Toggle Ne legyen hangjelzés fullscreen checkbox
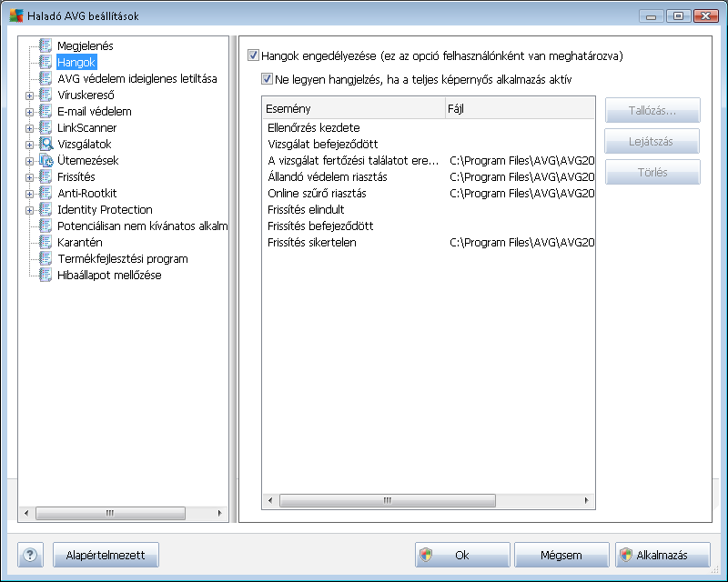Image resolution: width=728 pixels, height=582 pixels. [267, 79]
